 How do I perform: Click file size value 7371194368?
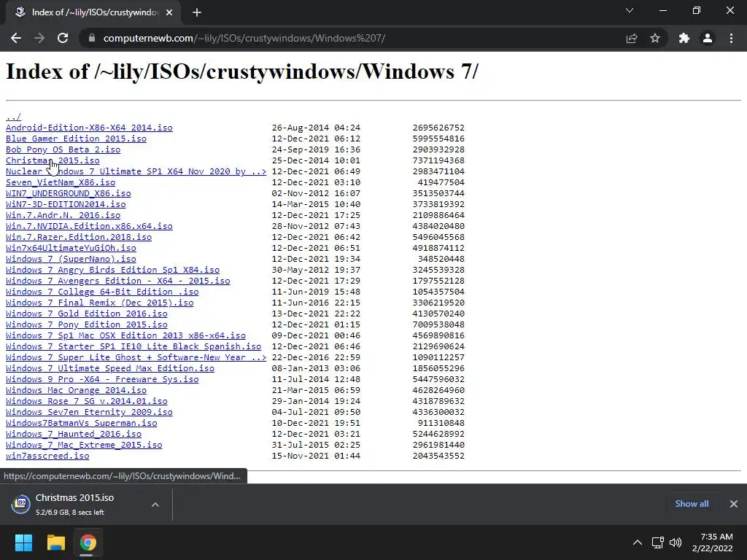438,160
